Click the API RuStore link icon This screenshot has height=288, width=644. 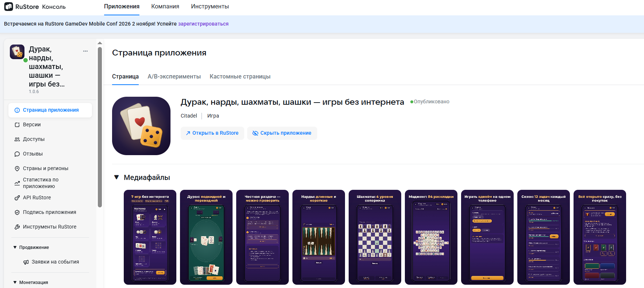tap(17, 198)
